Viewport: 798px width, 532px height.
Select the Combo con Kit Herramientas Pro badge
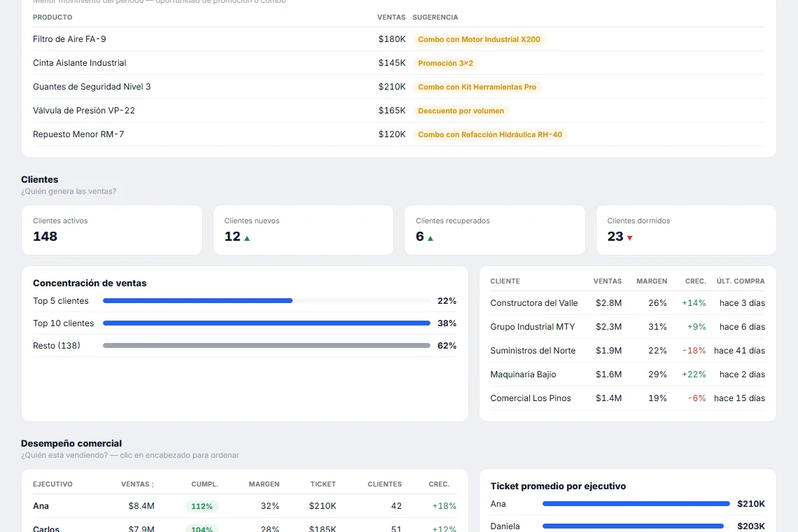tap(477, 87)
